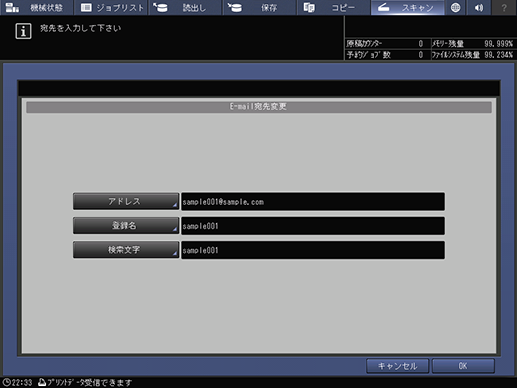The width and height of the screenshot is (517, 388).
Task: Click the 宛先を入力して下さい message
Action: pos(80,28)
